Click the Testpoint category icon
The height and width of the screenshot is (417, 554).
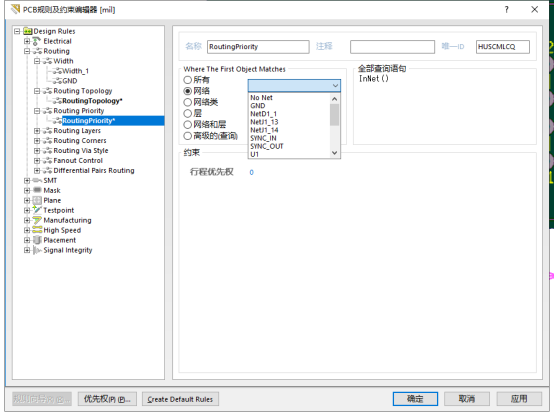[x=37, y=210]
